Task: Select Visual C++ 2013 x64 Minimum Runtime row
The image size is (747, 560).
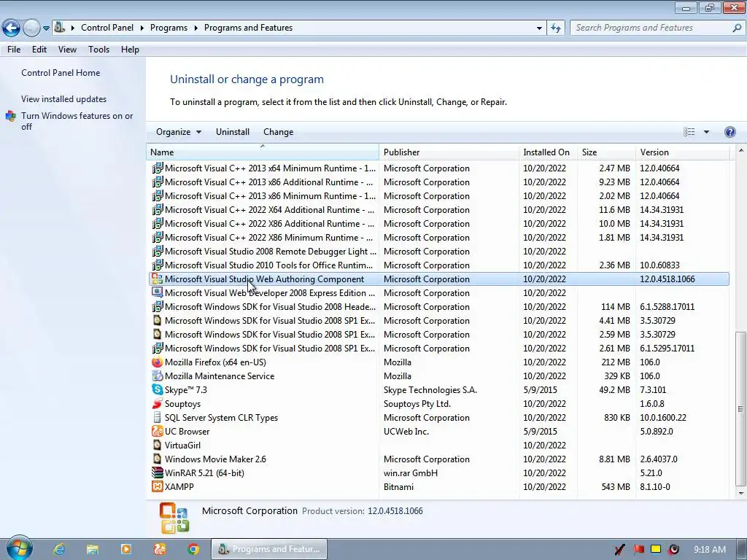Action: (x=438, y=168)
